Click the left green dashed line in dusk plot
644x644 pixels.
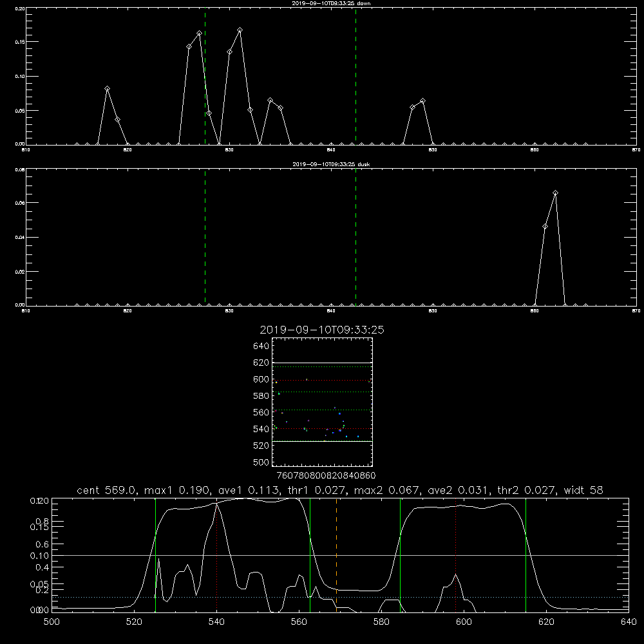(x=205, y=237)
